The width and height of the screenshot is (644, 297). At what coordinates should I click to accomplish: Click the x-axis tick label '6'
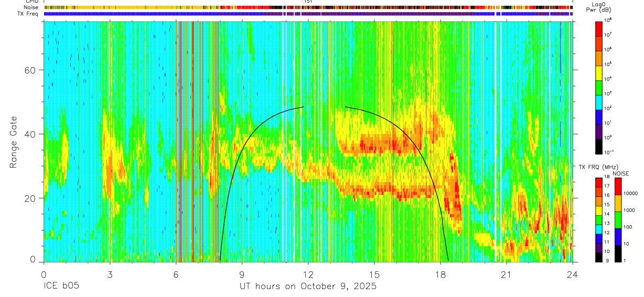pos(175,274)
